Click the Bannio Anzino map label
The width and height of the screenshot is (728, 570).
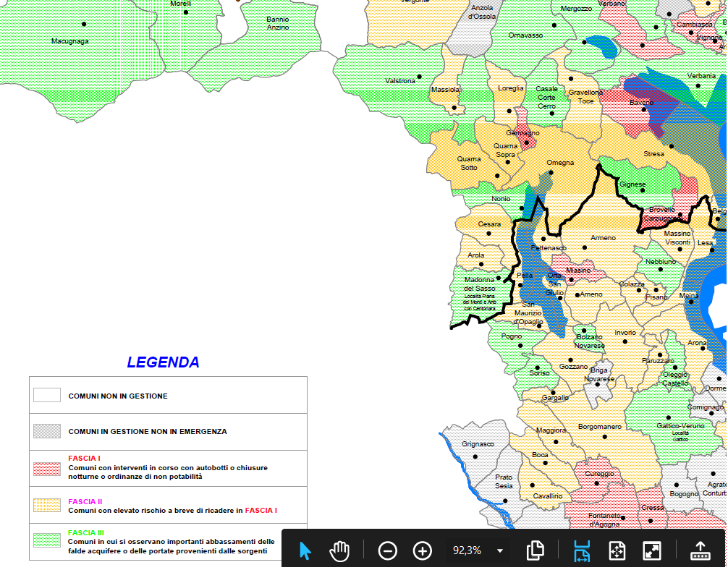click(x=278, y=23)
